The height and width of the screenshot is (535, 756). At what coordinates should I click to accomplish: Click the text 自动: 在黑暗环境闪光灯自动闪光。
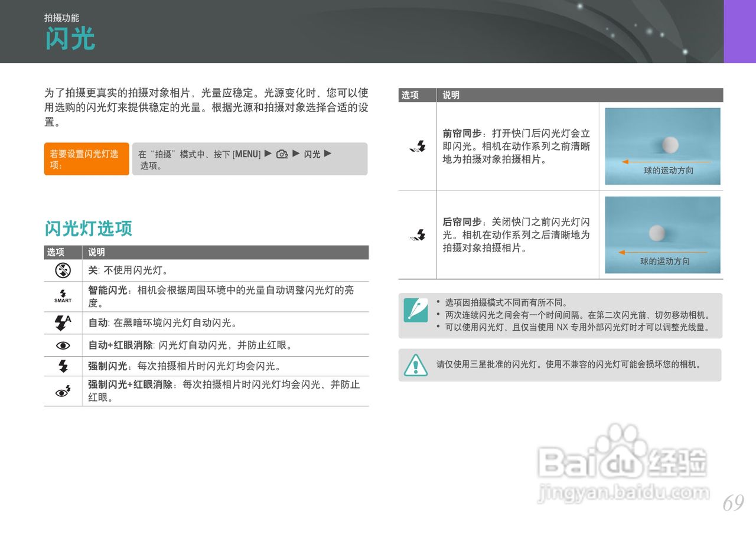point(163,323)
